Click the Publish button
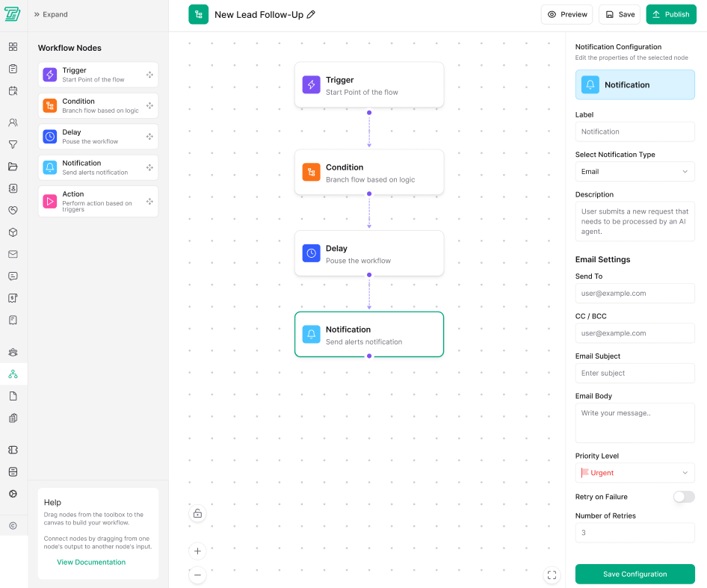 (x=670, y=14)
